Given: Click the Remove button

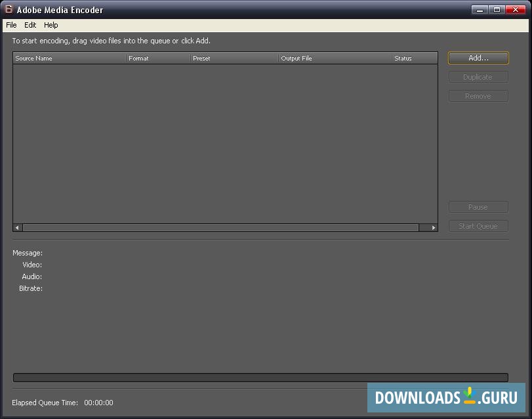Looking at the screenshot, I should (478, 96).
